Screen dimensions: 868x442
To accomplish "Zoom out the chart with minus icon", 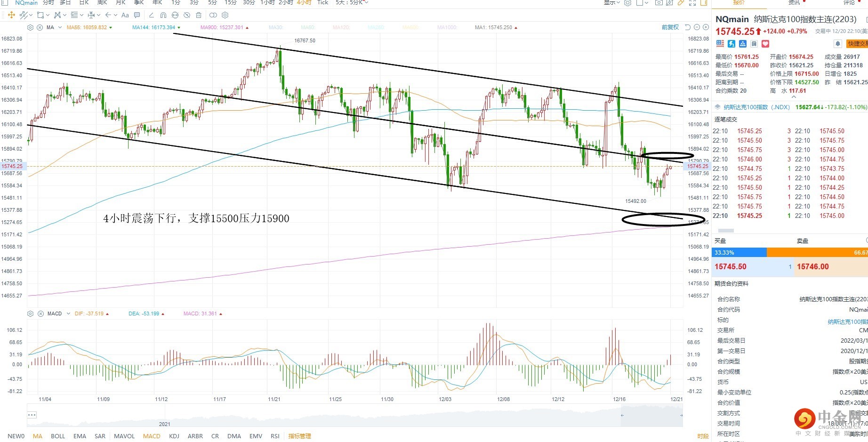I will 698,27.
